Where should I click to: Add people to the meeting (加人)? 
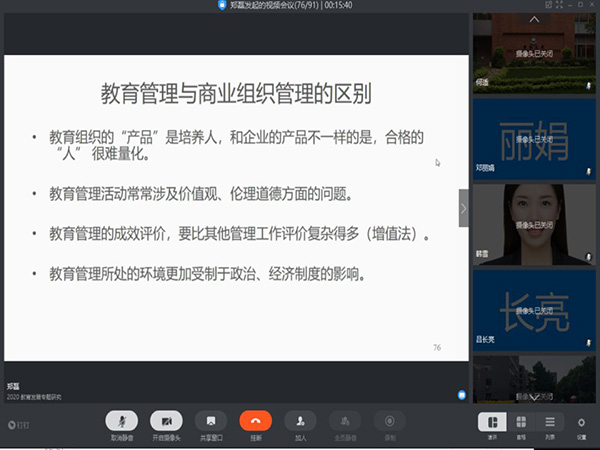tap(300, 421)
